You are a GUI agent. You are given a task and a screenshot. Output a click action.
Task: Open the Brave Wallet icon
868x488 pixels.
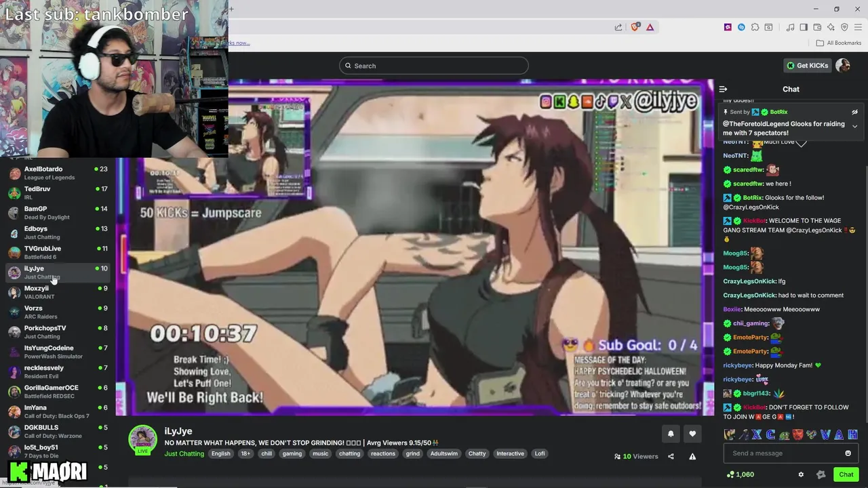[817, 27]
